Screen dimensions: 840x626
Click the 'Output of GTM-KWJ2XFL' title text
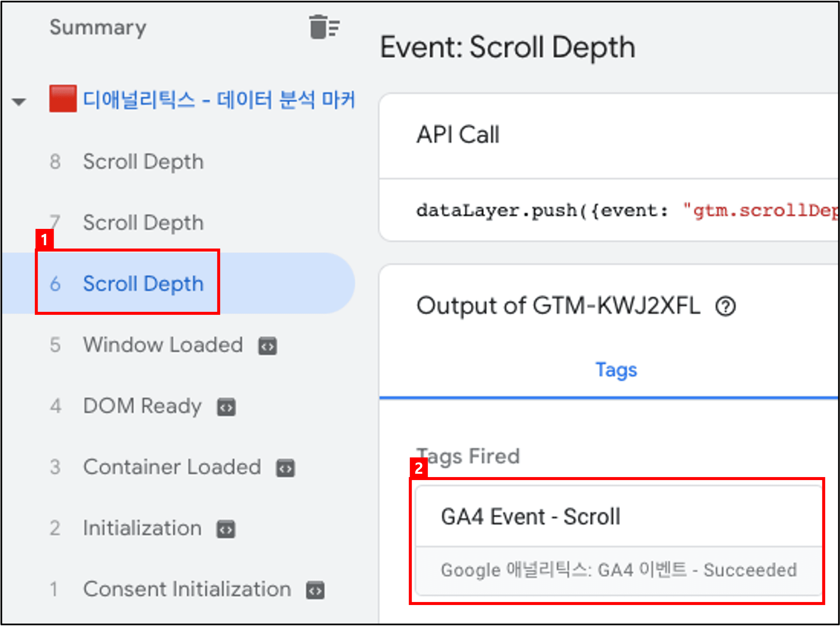[x=558, y=306]
